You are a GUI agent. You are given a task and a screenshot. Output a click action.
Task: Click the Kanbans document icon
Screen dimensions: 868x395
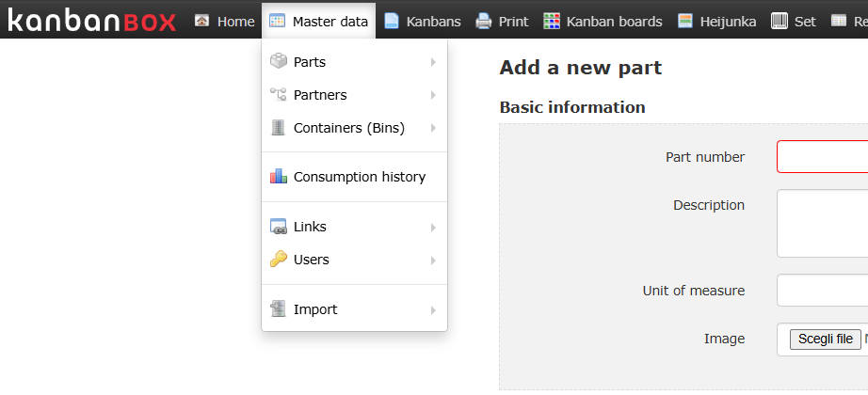tap(391, 21)
